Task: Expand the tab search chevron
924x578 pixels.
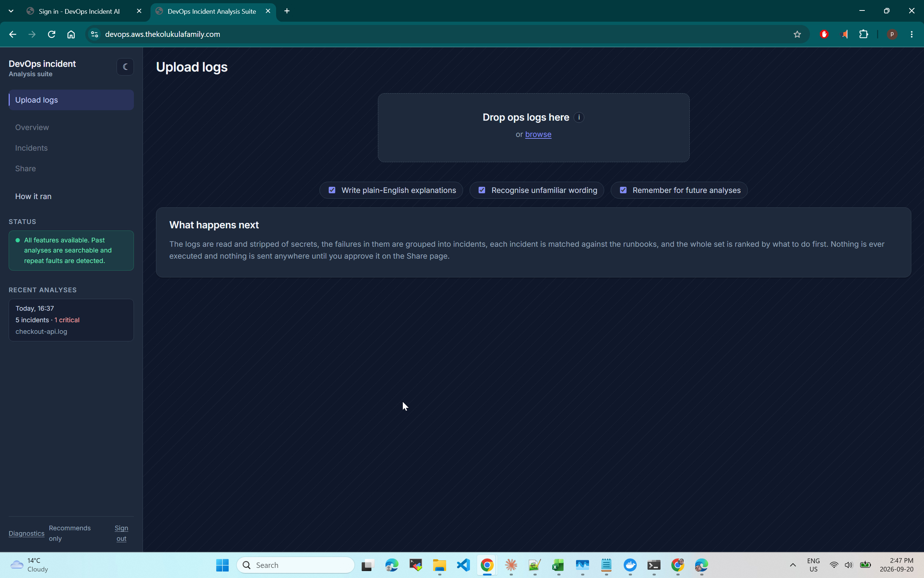Action: tap(11, 11)
